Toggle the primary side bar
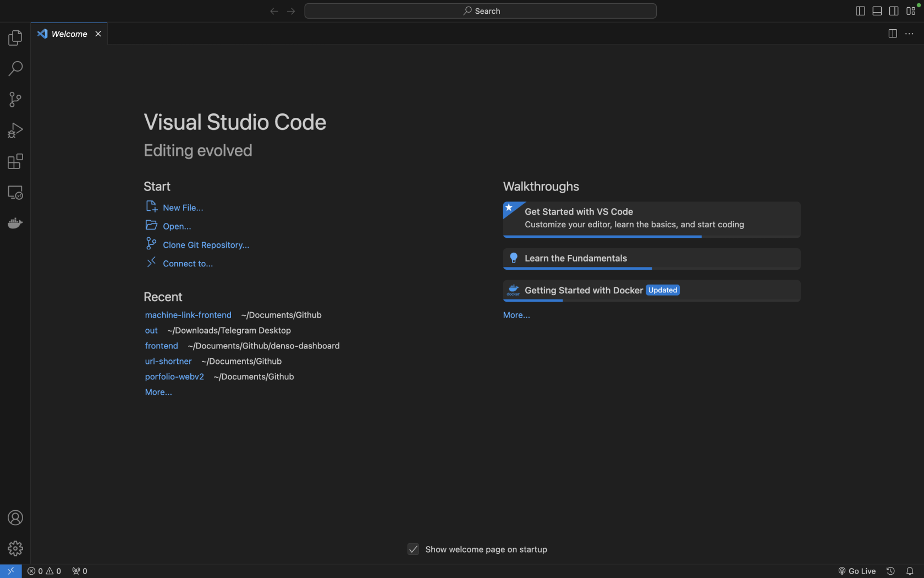Image resolution: width=924 pixels, height=578 pixels. pos(860,11)
